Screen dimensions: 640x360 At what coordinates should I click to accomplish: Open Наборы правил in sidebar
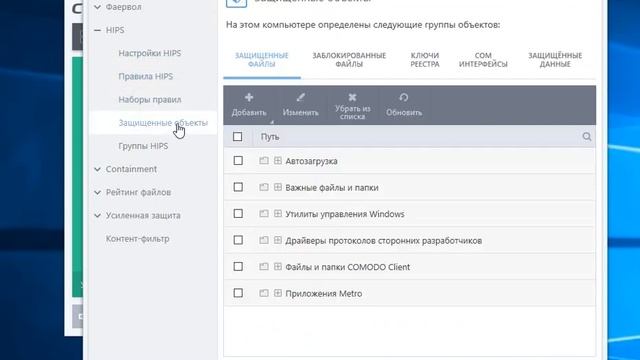pos(150,100)
